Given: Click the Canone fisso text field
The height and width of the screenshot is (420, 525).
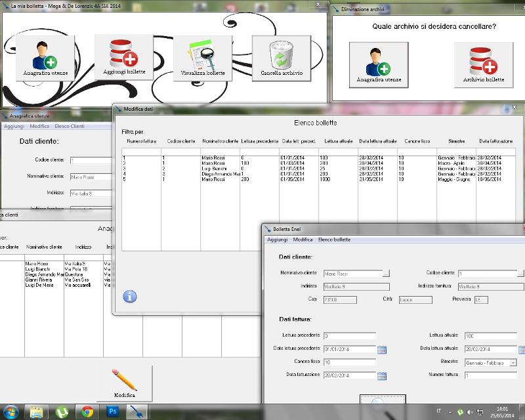Looking at the screenshot, I should (349, 362).
